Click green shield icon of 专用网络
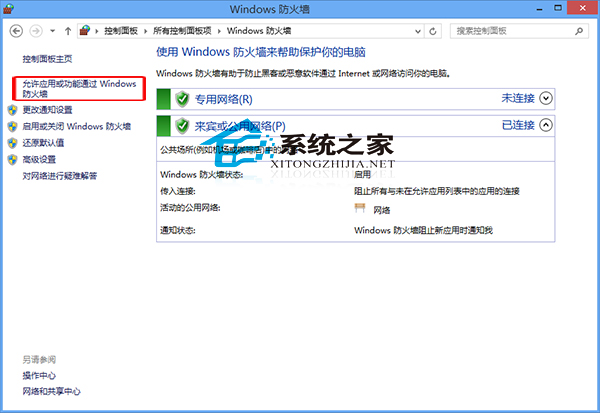Viewport: 600px width, 413px height. (x=182, y=99)
